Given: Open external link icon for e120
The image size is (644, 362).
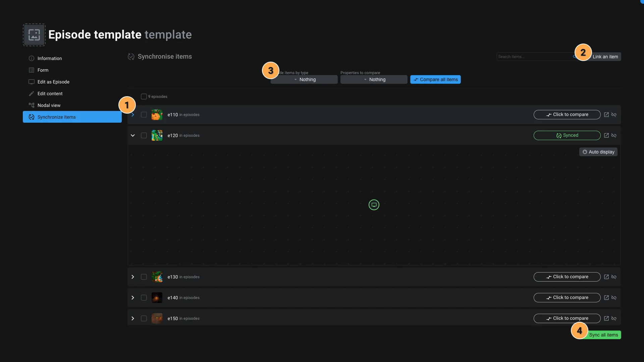Looking at the screenshot, I should 606,135.
